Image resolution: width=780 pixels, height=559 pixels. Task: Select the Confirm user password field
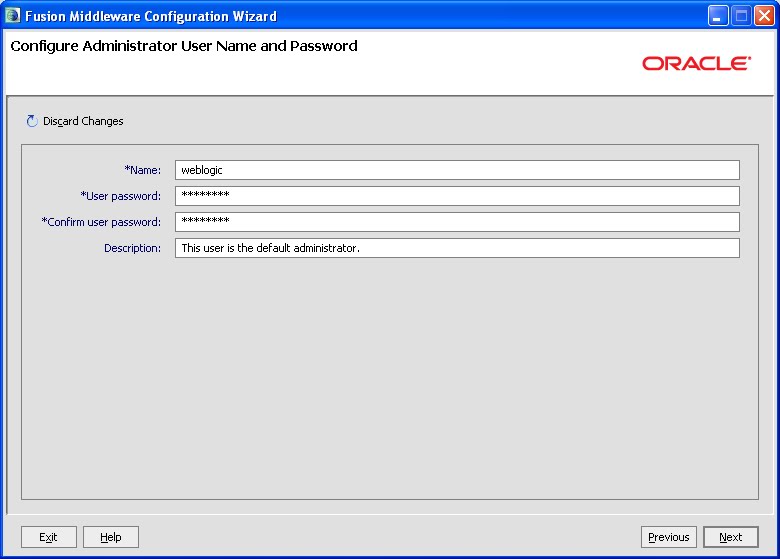(457, 222)
